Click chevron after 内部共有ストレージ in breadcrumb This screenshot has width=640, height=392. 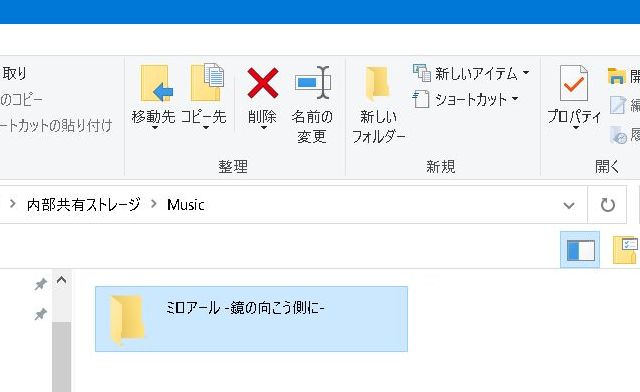click(154, 204)
